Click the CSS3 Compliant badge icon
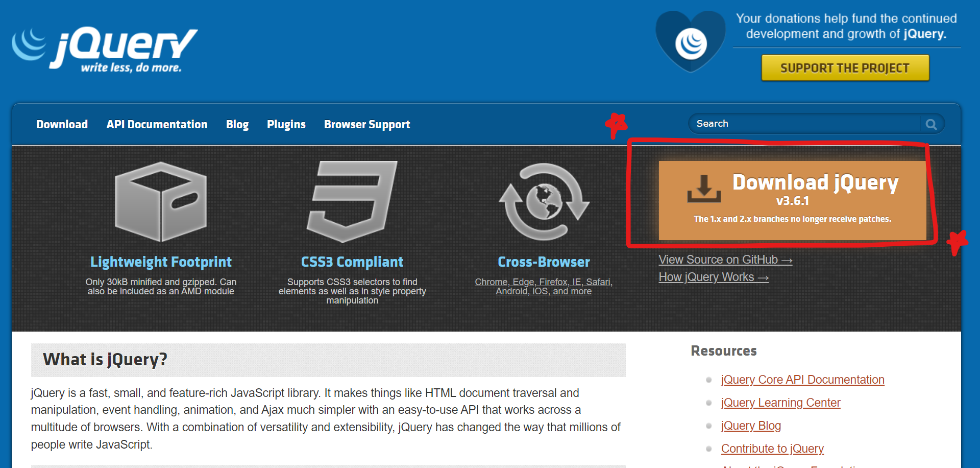Image resolution: width=980 pixels, height=468 pixels. 352,201
